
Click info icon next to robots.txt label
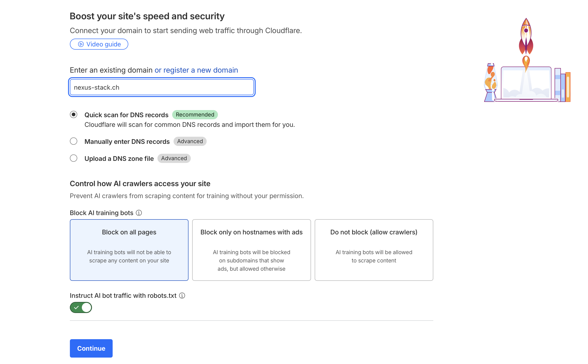182,295
